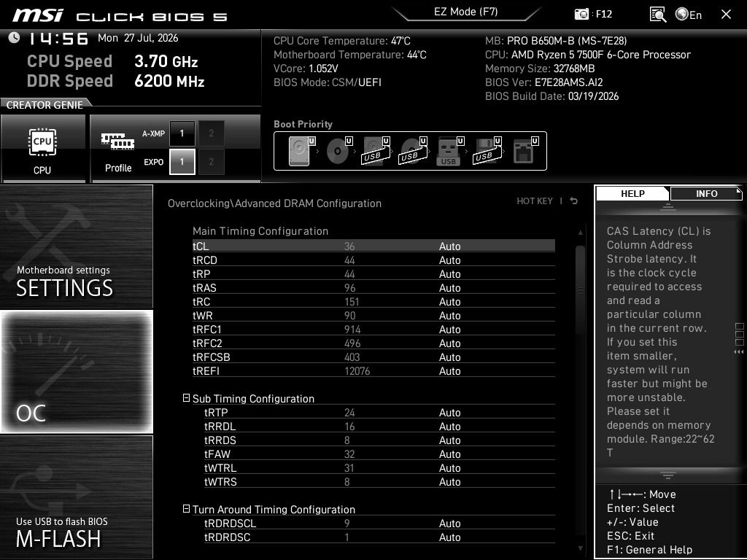
Task: Select the tRAS Auto value field
Action: pos(449,287)
